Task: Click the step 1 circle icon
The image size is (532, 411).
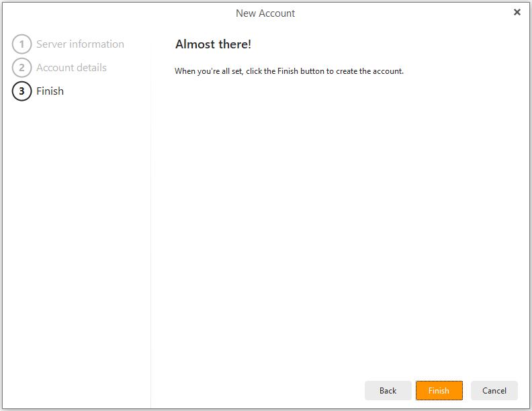Action: pyautogui.click(x=21, y=44)
